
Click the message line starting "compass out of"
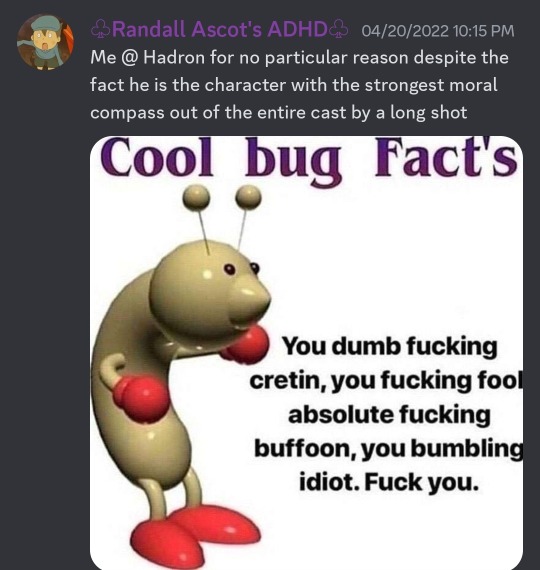point(279,113)
